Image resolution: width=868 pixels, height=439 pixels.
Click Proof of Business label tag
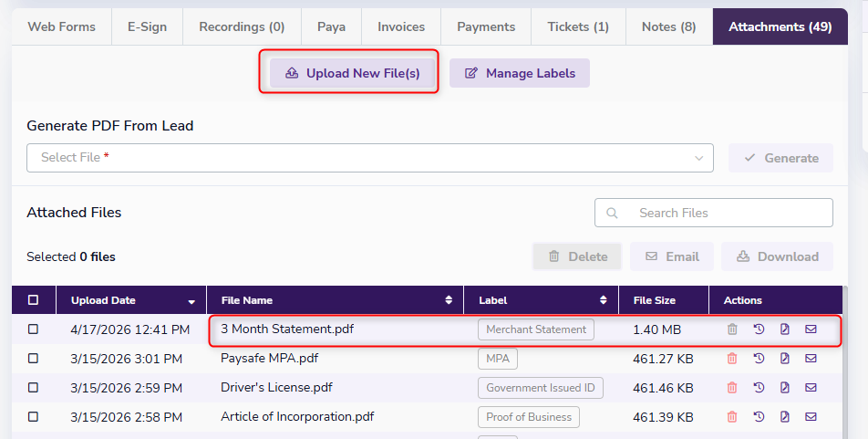[529, 417]
